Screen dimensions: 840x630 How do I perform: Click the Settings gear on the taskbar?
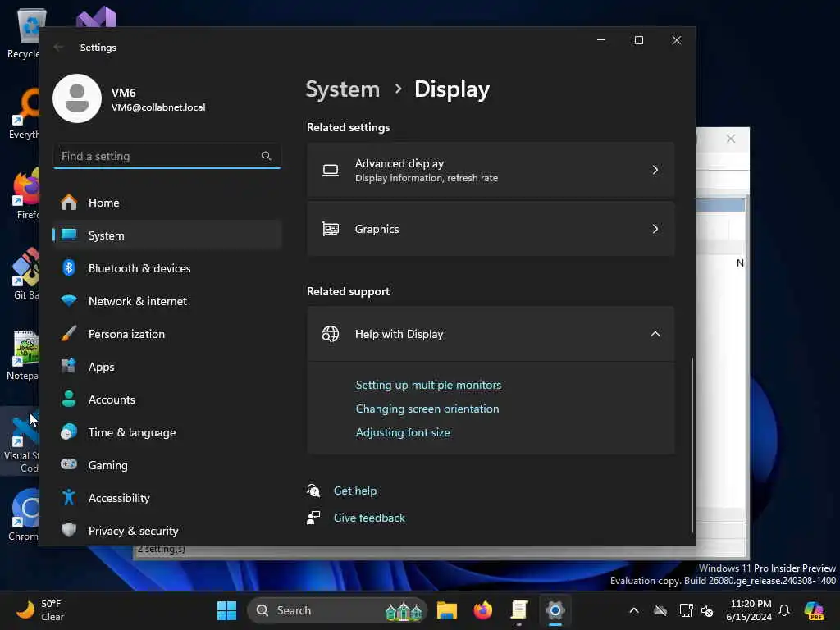(555, 610)
